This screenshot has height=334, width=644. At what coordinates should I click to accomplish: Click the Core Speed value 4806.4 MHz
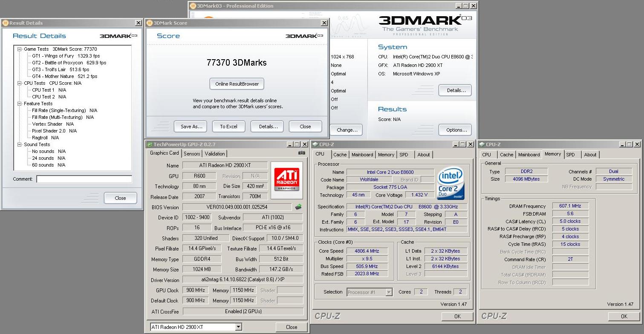point(367,251)
